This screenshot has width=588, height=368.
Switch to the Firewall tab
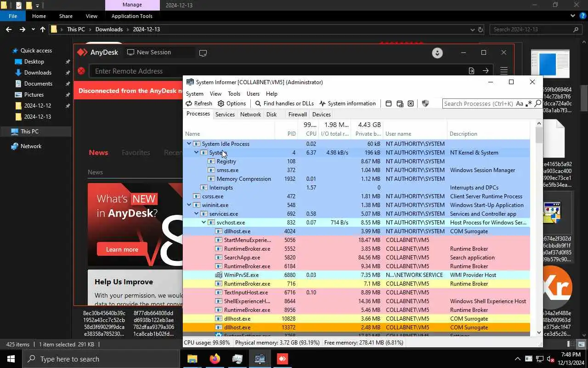tap(298, 115)
